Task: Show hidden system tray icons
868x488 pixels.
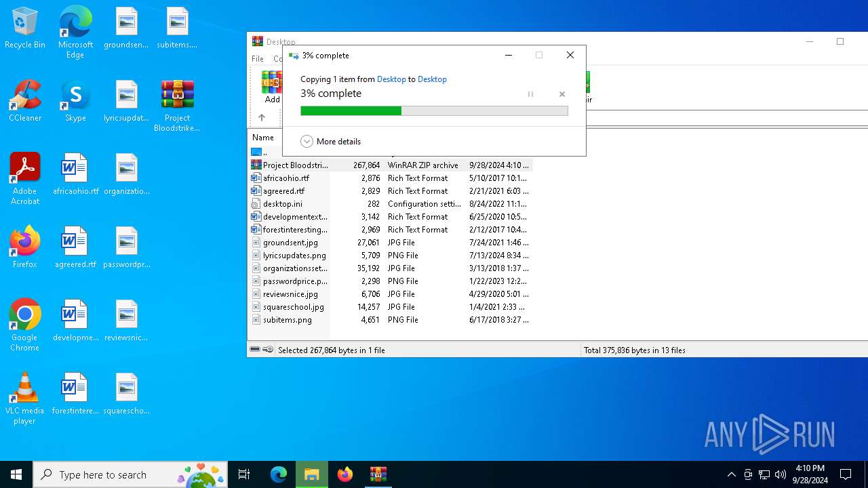Action: pos(731,474)
